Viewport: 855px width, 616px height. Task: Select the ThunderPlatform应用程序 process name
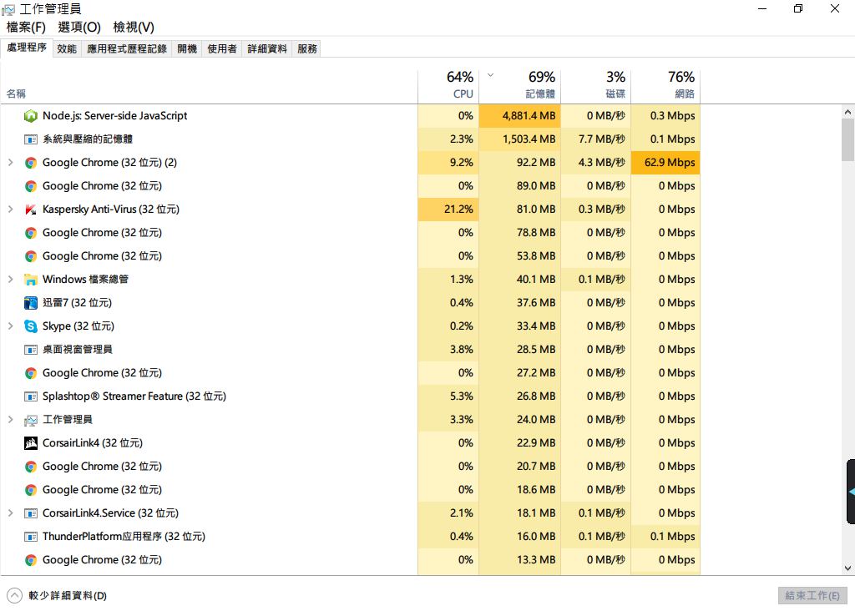[x=124, y=537]
